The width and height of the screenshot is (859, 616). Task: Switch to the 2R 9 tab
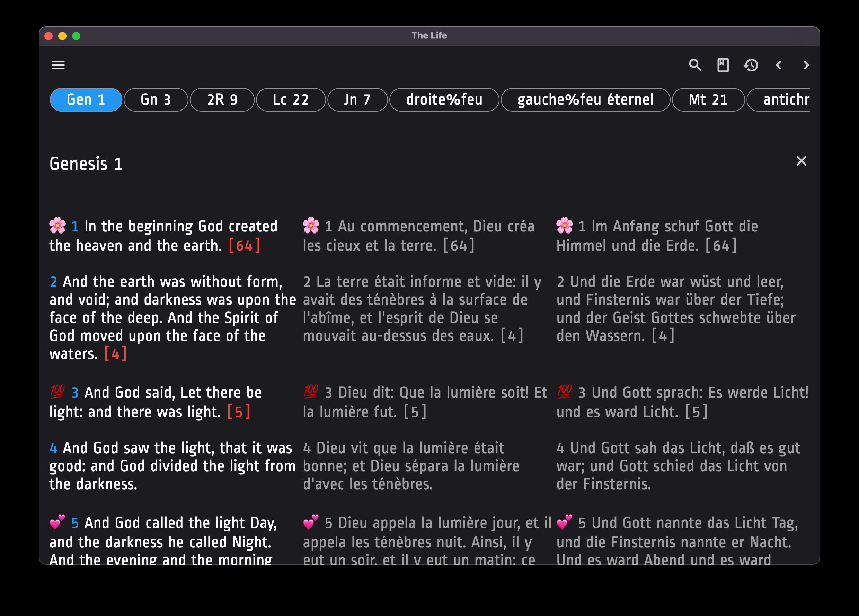[x=222, y=100]
